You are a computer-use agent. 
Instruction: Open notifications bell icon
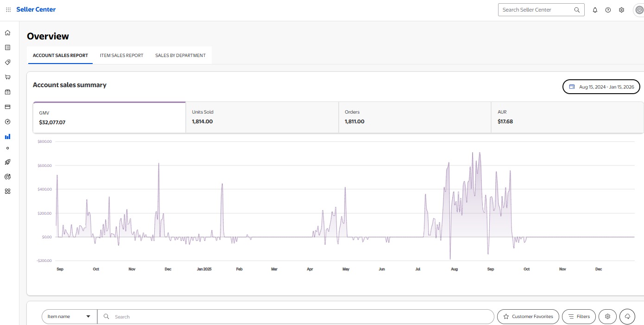595,10
